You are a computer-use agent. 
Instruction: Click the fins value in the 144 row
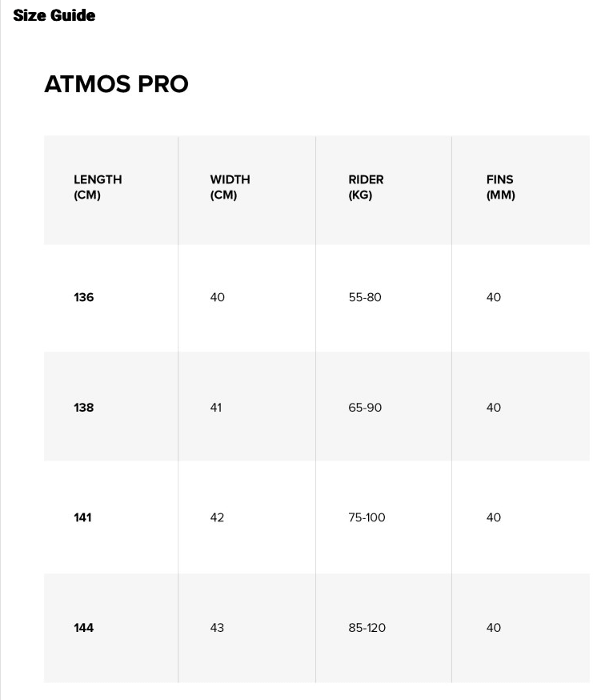pyautogui.click(x=494, y=628)
